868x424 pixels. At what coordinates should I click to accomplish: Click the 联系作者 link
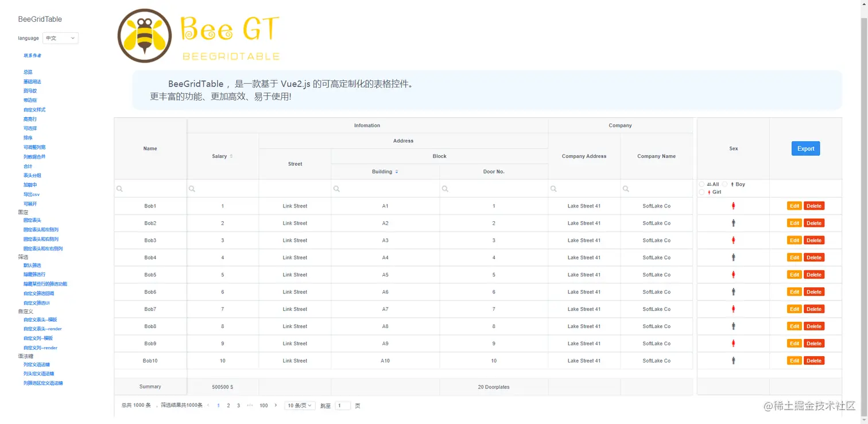pos(32,56)
